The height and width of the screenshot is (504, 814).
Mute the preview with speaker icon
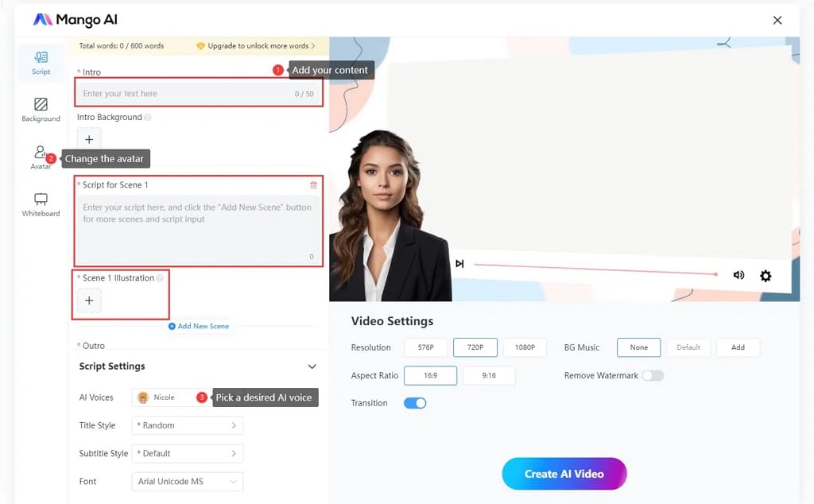pos(738,275)
